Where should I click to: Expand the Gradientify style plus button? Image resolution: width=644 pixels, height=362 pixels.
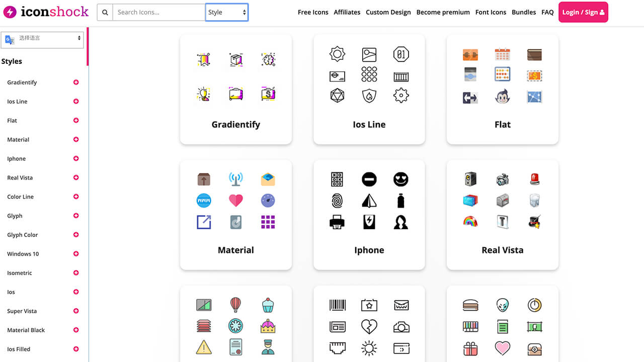76,82
